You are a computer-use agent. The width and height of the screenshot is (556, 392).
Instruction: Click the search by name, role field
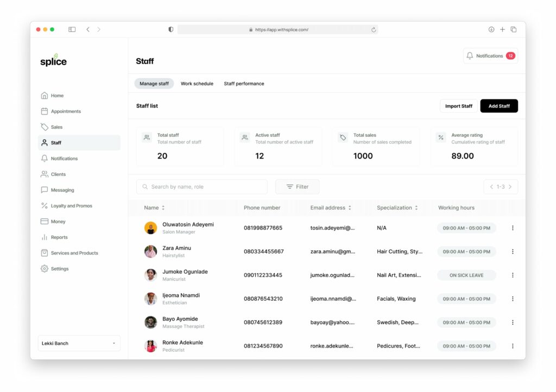[x=201, y=186]
